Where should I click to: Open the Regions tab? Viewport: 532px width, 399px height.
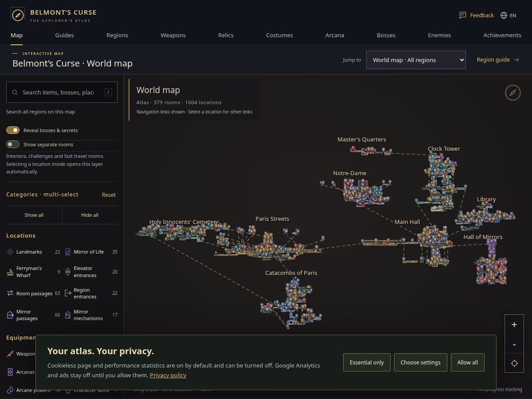click(x=117, y=35)
